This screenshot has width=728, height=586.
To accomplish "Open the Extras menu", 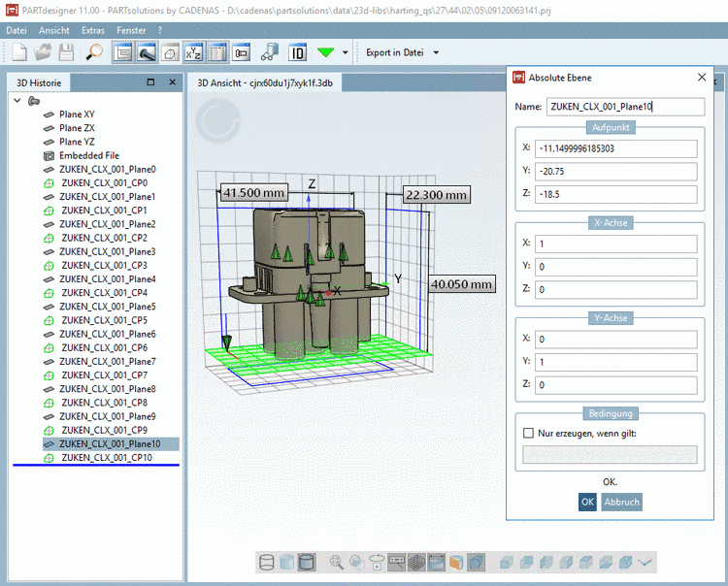I will click(x=93, y=30).
